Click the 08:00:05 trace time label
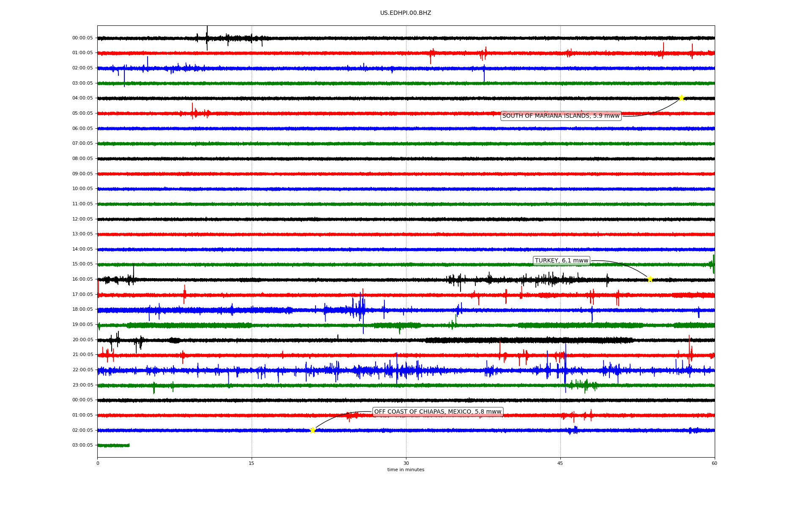Screen dimensions: 812x508 click(82, 159)
